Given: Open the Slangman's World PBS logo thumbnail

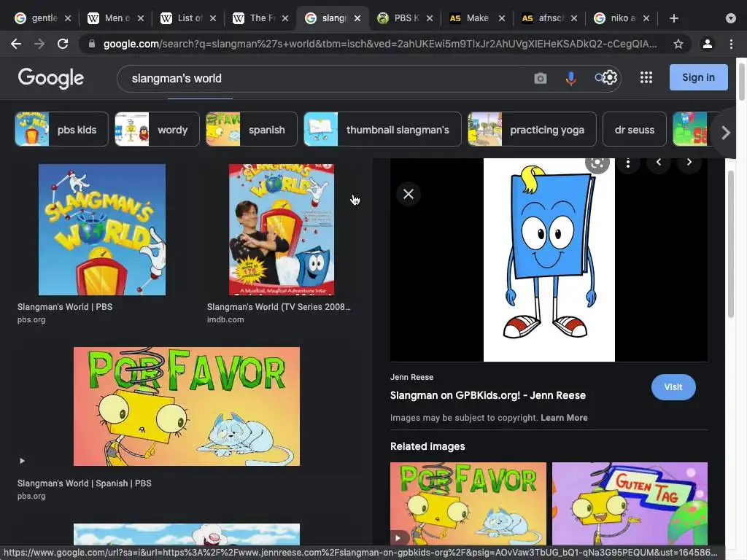Looking at the screenshot, I should (x=102, y=230).
